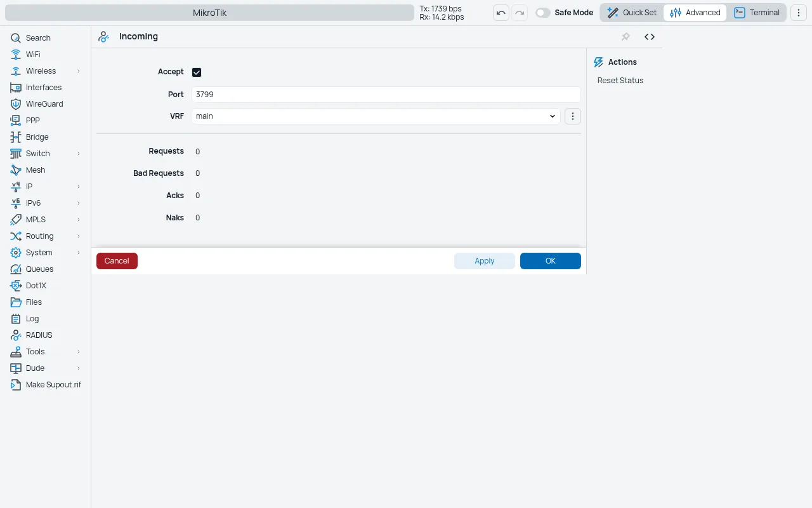Expand the System submenu

(79, 253)
